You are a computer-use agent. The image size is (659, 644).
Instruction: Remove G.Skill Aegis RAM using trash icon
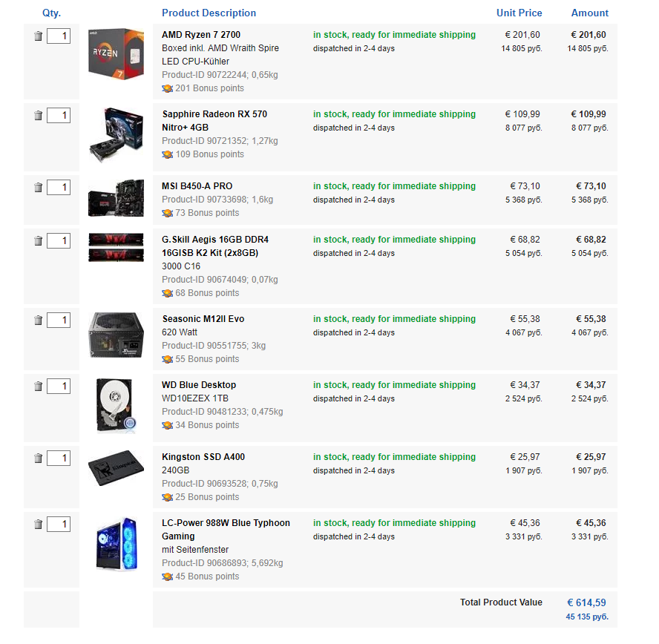(39, 240)
